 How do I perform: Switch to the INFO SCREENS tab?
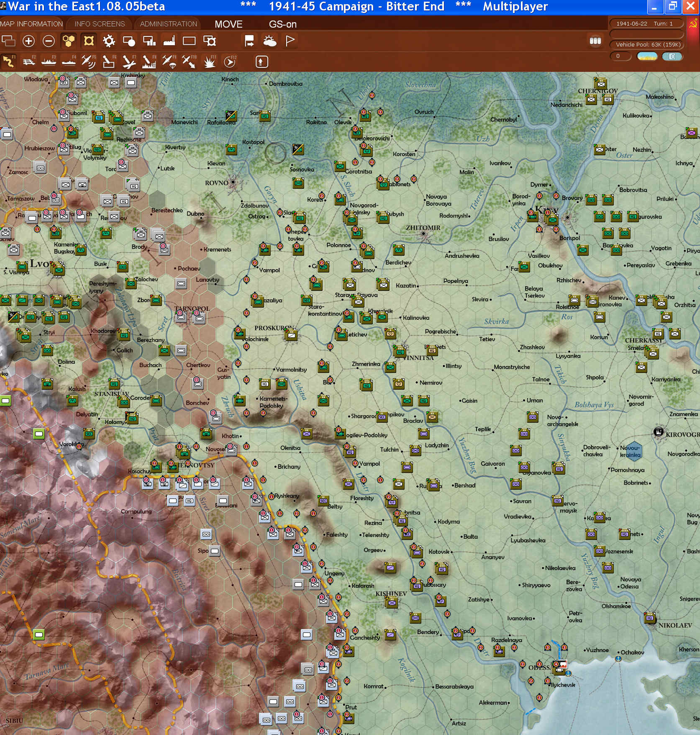100,24
